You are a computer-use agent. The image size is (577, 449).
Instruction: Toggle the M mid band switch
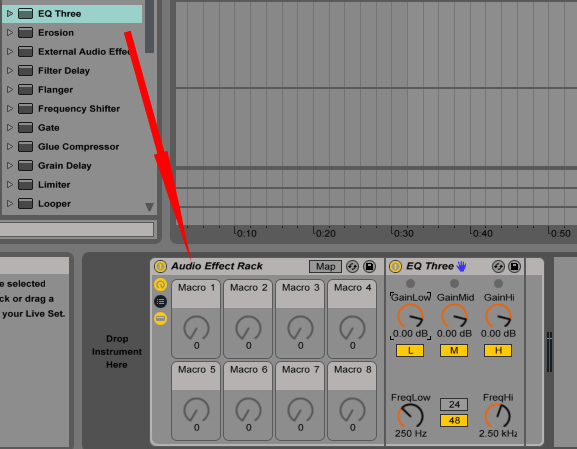tap(454, 350)
